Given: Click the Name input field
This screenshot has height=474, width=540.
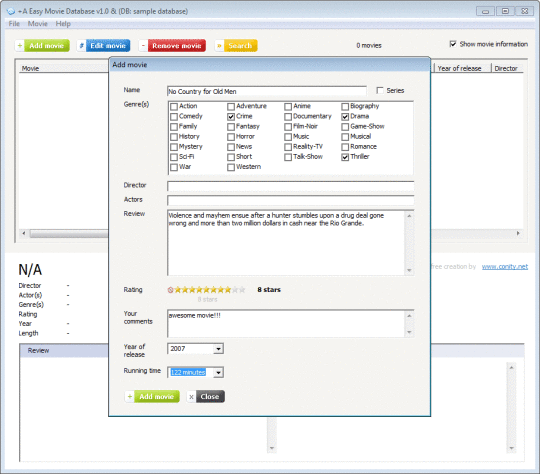Looking at the screenshot, I should pos(267,91).
